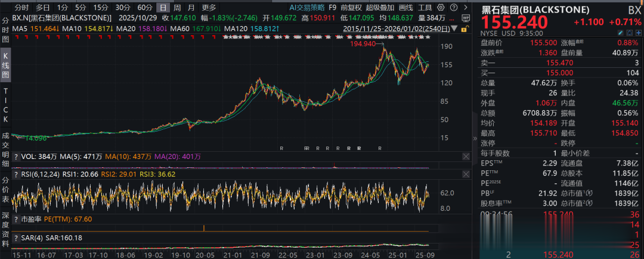Close the VOL indicator panel
This screenshot has width=644, height=259.
tap(465, 157)
